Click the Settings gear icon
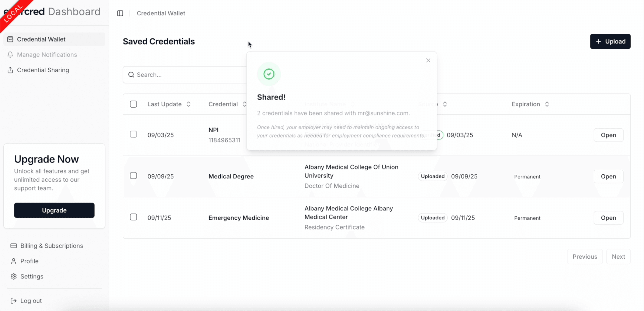The height and width of the screenshot is (311, 644). (13, 276)
